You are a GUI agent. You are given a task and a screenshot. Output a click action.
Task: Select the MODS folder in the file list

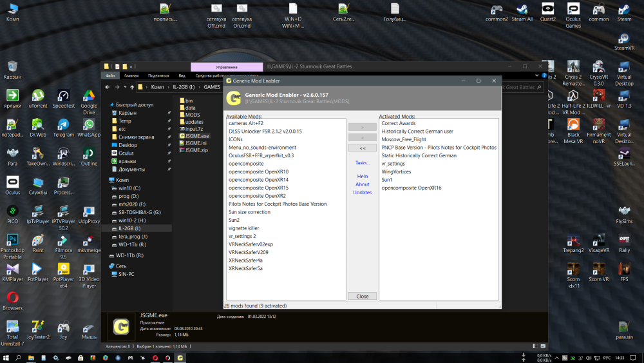(x=192, y=115)
